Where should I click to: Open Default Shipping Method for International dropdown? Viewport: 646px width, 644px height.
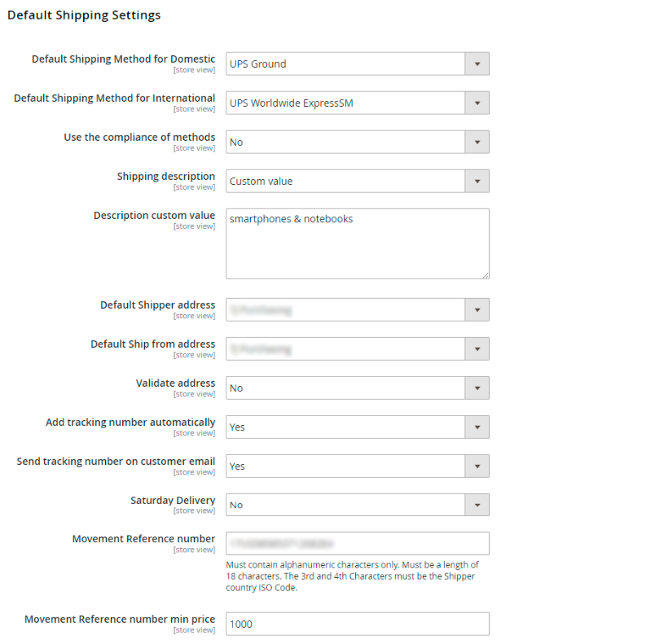pyautogui.click(x=477, y=103)
